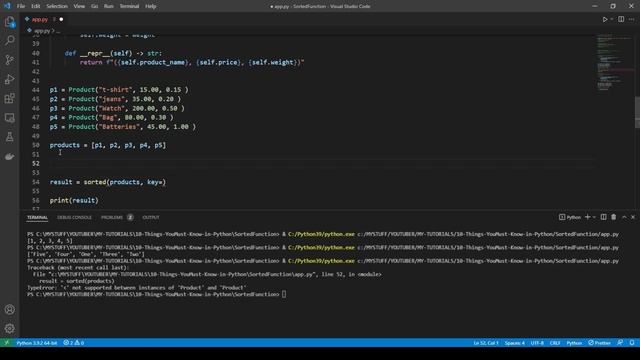The width and height of the screenshot is (640, 360).
Task: Open the Run menu
Action: pyautogui.click(x=109, y=6)
